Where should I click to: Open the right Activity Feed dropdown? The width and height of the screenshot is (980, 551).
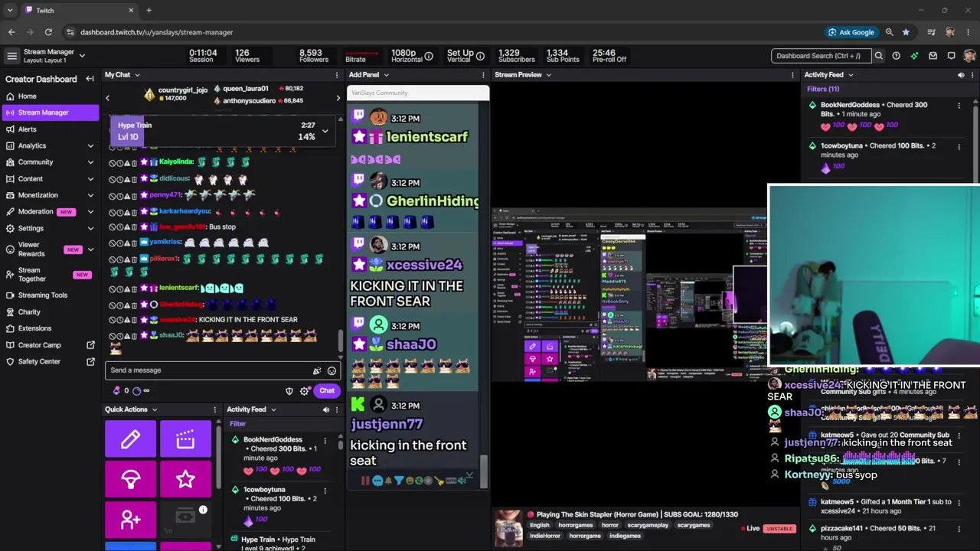[x=851, y=75]
